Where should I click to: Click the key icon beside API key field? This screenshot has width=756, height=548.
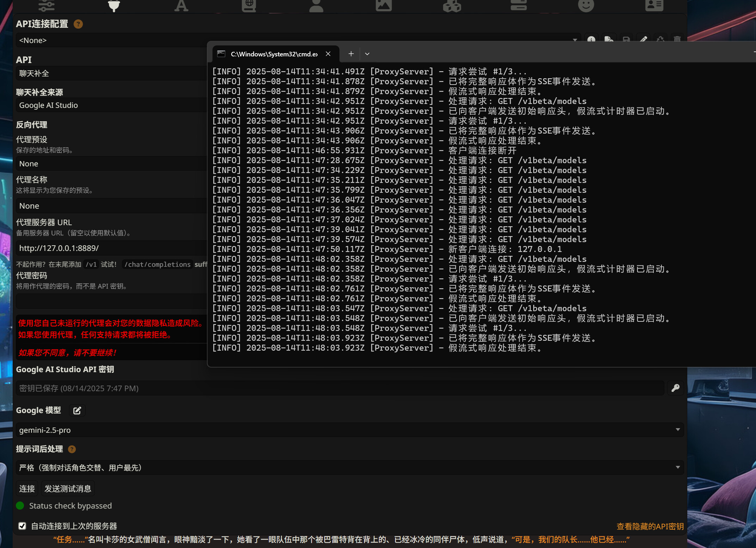point(675,388)
